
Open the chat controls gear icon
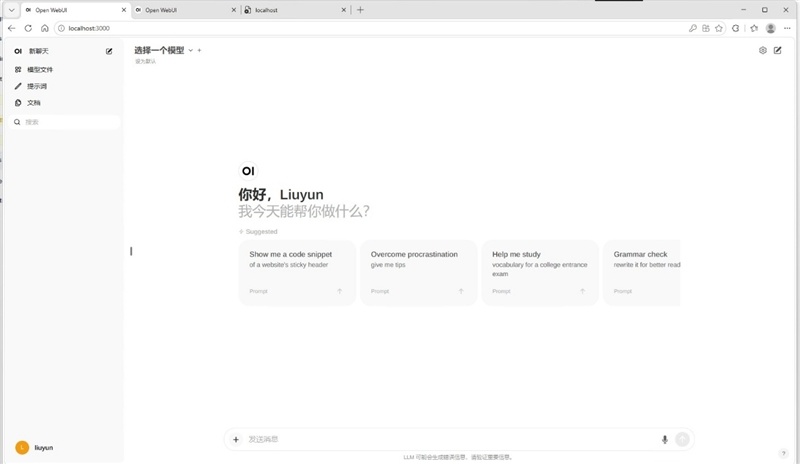[x=762, y=50]
